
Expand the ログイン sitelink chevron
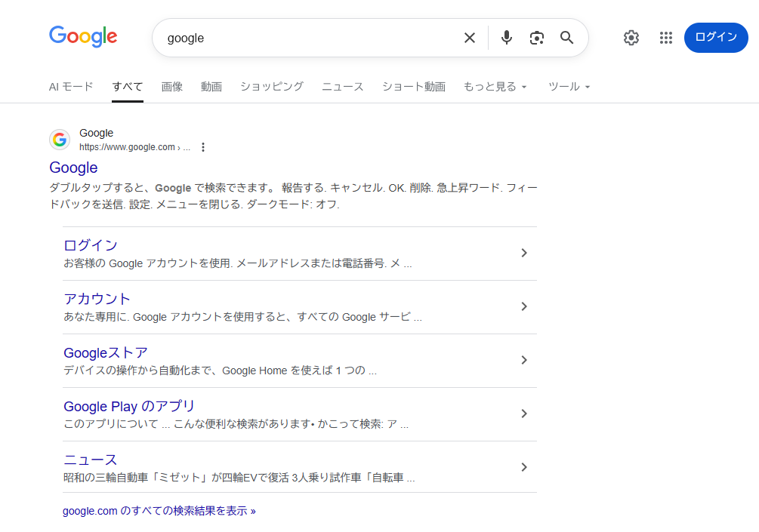(x=524, y=253)
